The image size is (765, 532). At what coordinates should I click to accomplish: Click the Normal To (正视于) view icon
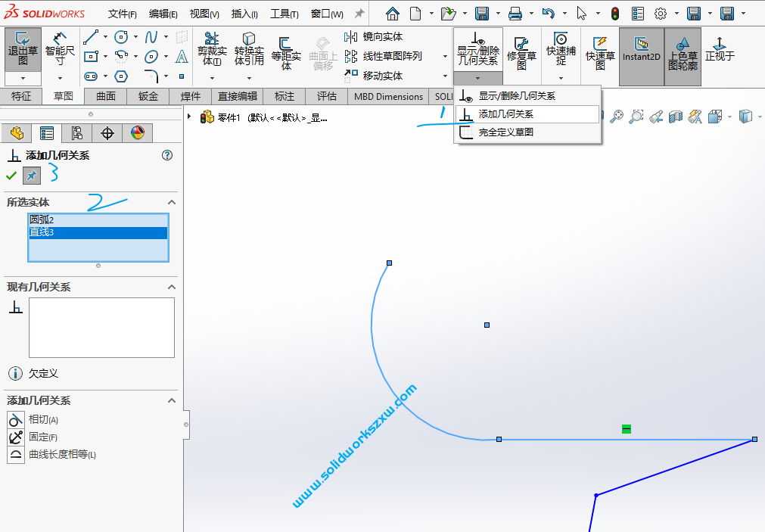(720, 49)
